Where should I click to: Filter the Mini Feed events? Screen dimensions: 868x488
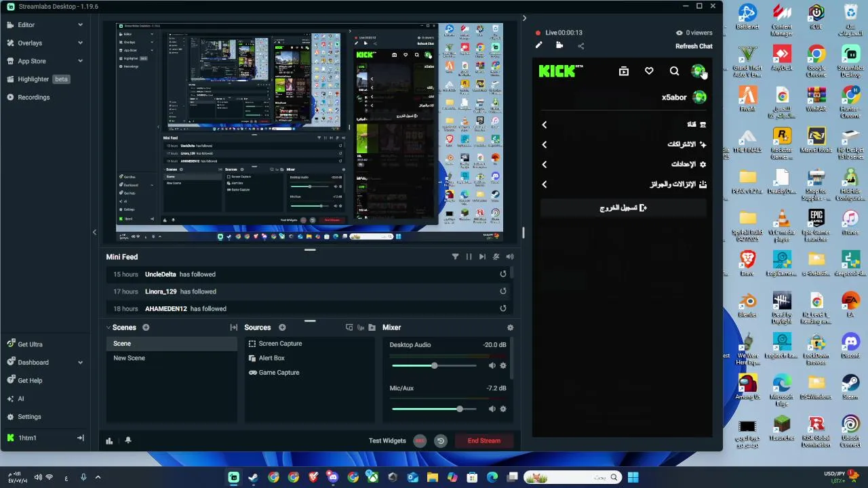(x=455, y=257)
